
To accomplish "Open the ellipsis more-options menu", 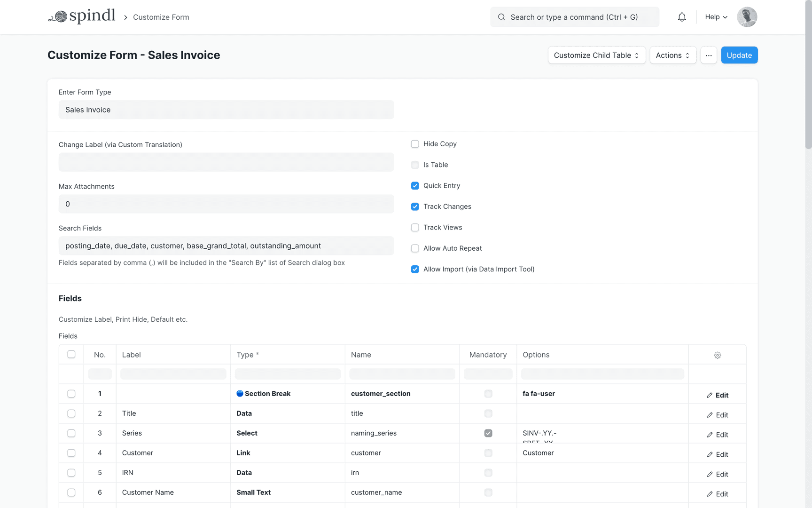I will tap(709, 55).
